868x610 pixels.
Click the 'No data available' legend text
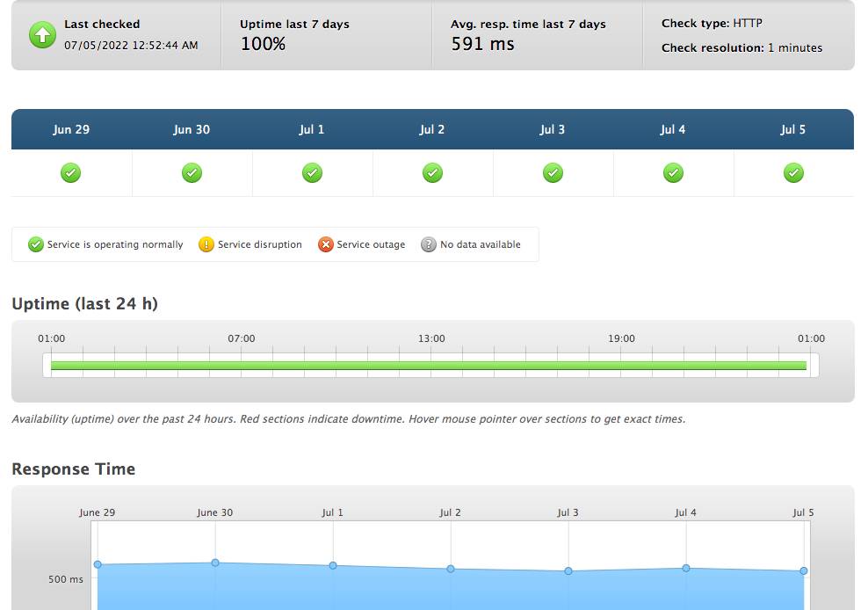(481, 244)
